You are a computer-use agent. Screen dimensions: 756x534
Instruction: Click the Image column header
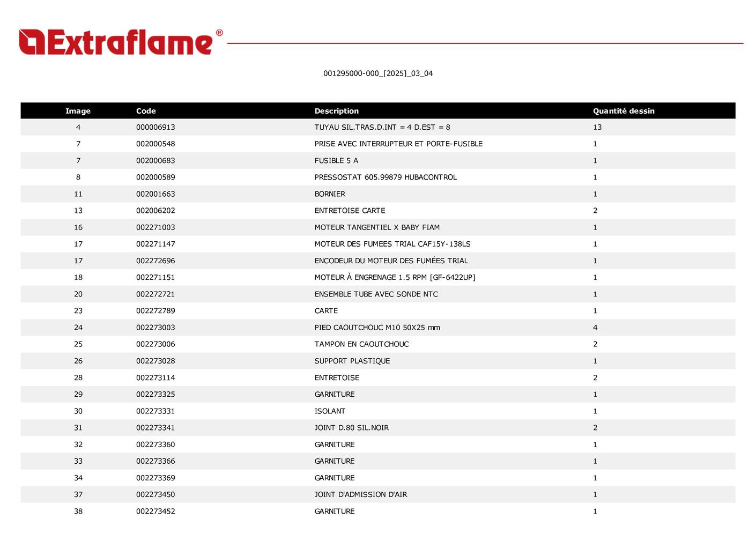(78, 111)
